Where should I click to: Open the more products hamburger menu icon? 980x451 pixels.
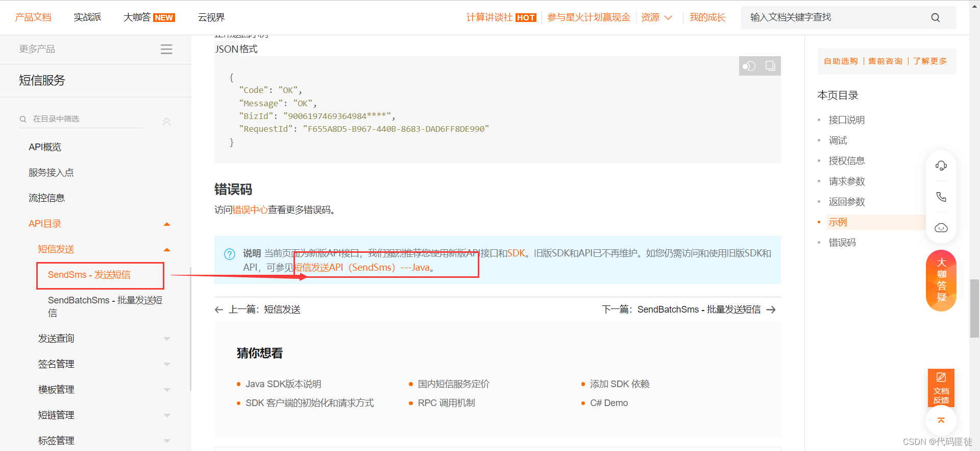click(x=166, y=49)
